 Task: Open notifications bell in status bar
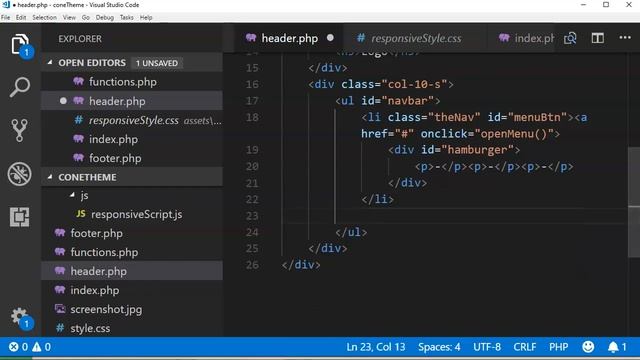coord(613,347)
